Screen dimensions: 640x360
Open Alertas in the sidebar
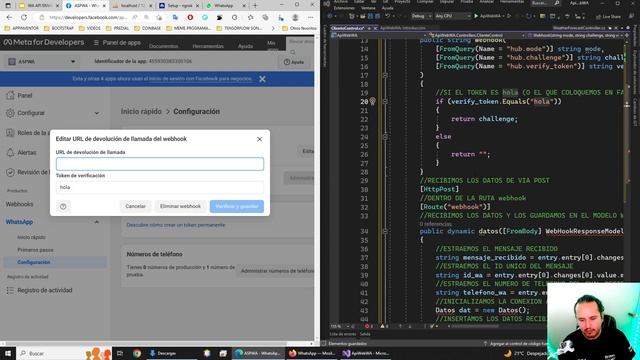pos(27,153)
